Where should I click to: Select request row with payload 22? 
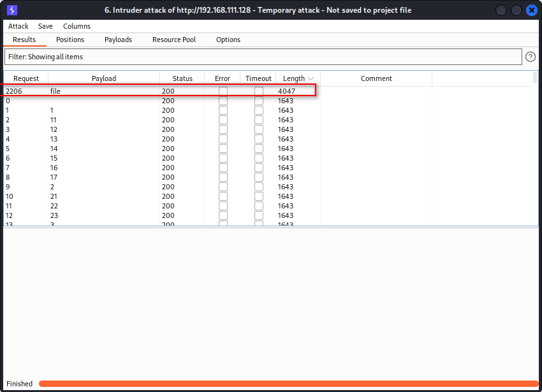click(268, 206)
